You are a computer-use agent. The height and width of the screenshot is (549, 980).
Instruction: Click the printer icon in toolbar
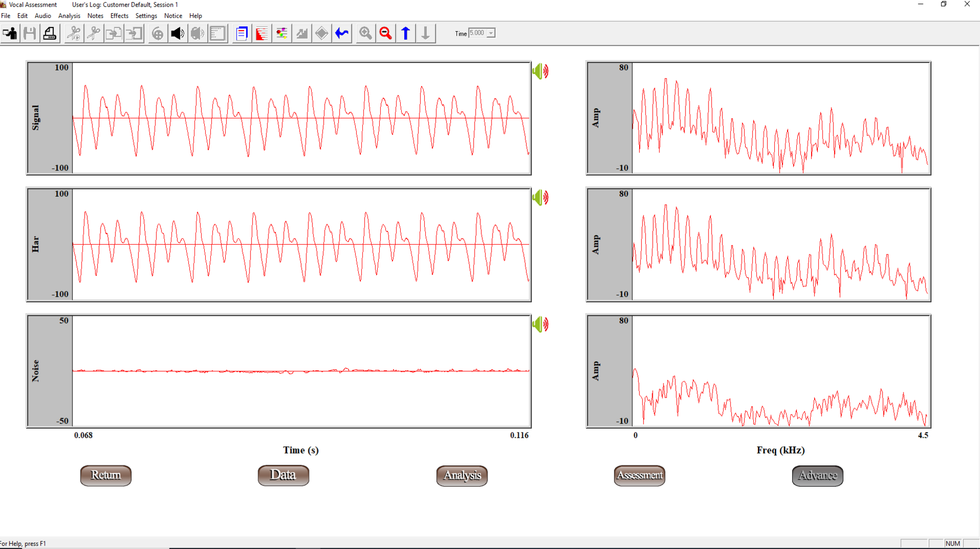click(50, 34)
